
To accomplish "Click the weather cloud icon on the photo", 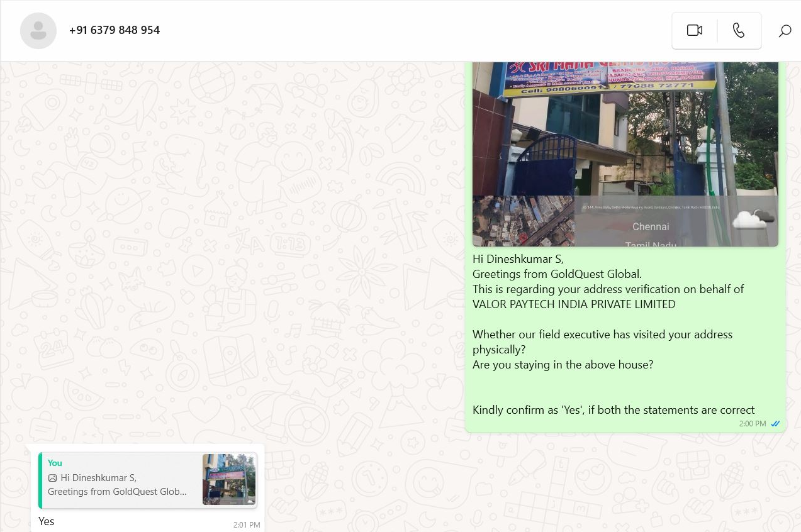I will [x=753, y=219].
